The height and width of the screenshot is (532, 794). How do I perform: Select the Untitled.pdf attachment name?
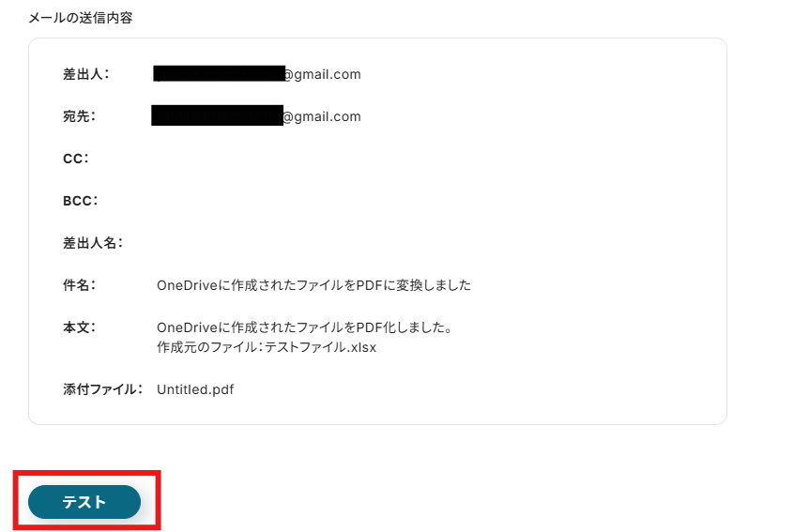[195, 389]
